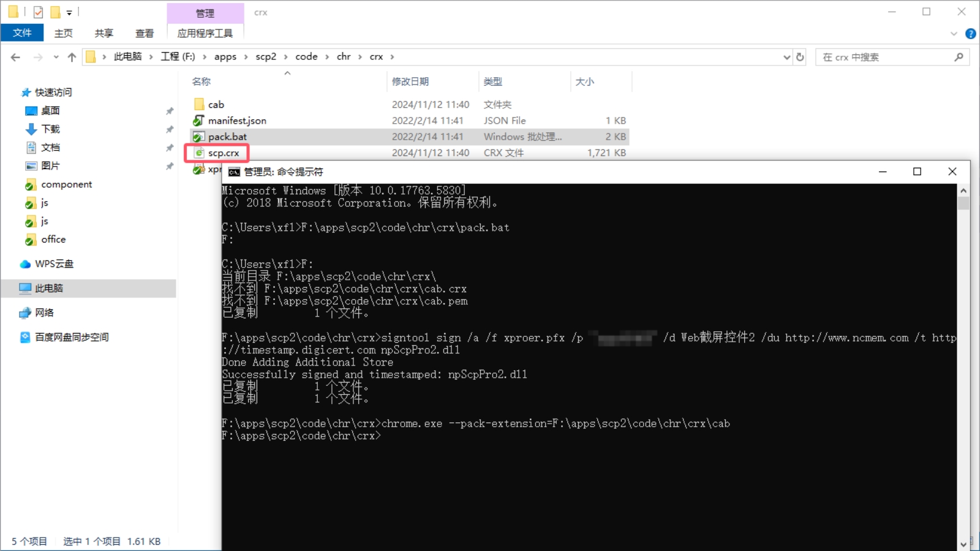This screenshot has height=551, width=980.
Task: Open WPS云盘 in the sidebar
Action: 54,264
